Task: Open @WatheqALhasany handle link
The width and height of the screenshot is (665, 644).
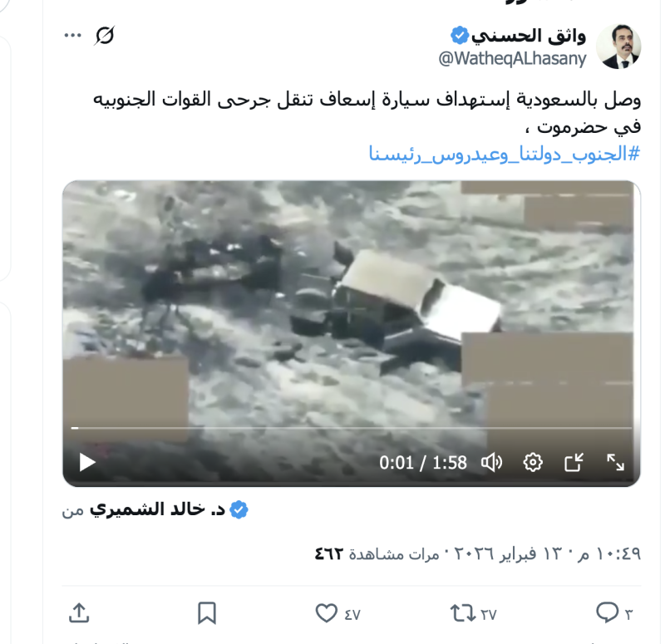Action: pos(512,58)
